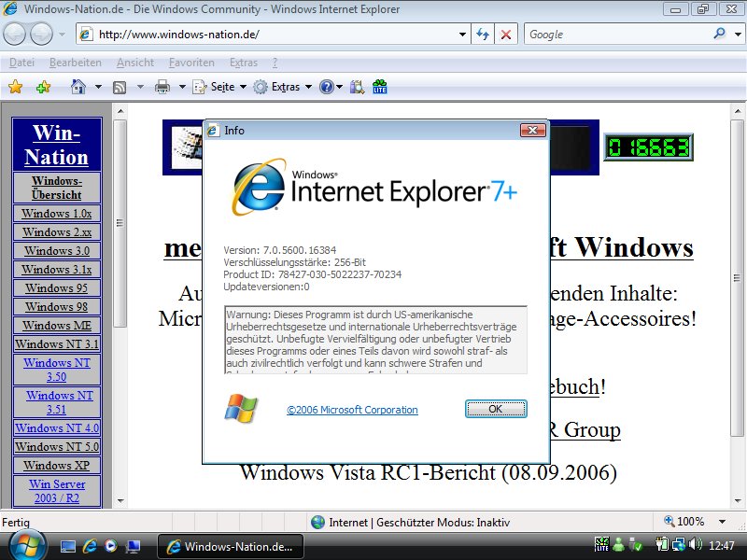Click the Google search magnifier icon

tap(720, 35)
